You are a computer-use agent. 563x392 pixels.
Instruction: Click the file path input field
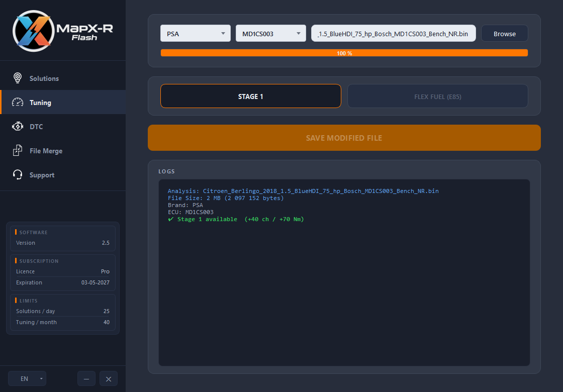pyautogui.click(x=394, y=33)
